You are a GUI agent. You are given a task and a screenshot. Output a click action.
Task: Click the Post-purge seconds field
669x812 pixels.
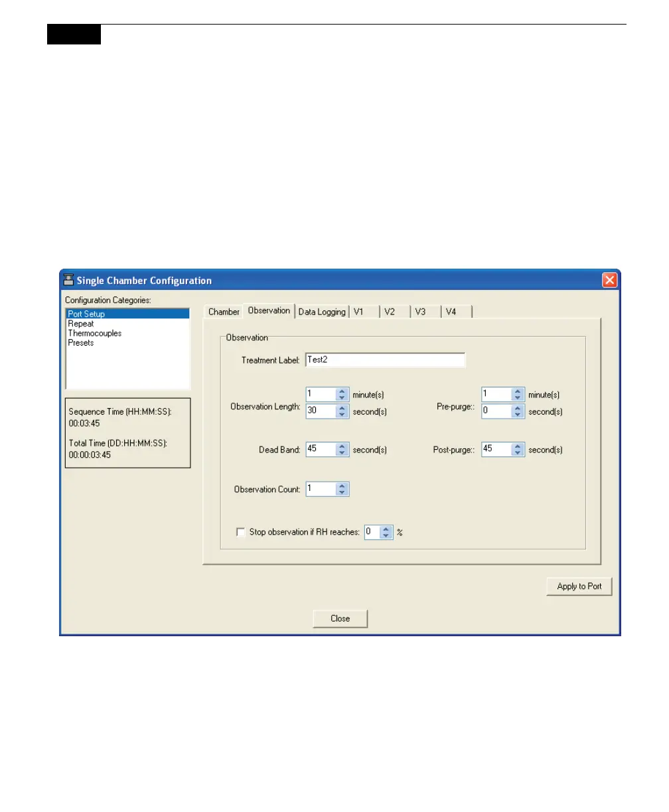pos(496,449)
